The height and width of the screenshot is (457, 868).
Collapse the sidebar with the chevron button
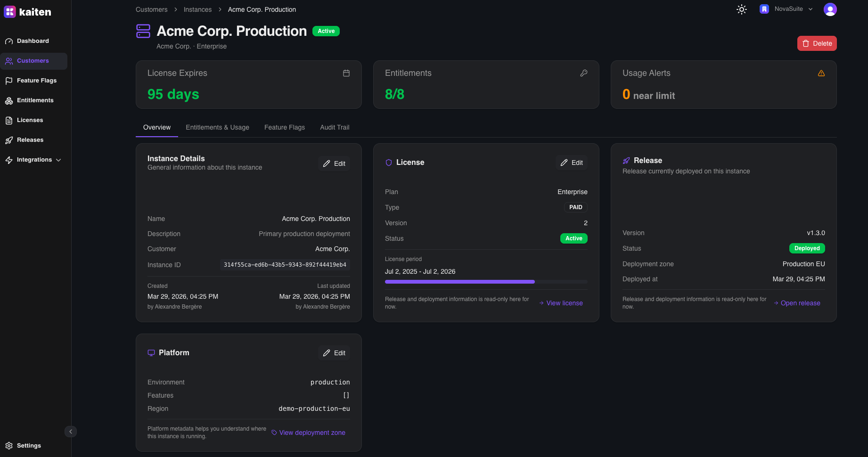tap(71, 432)
